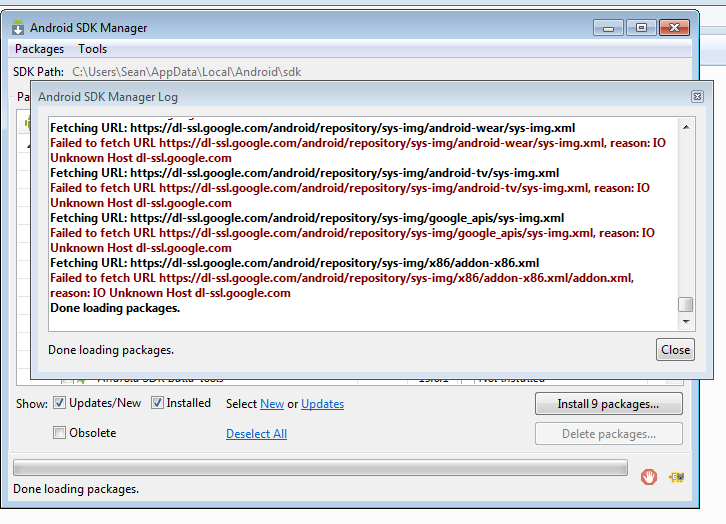Click the Deselect All link
The width and height of the screenshot is (726, 524).
257,434
